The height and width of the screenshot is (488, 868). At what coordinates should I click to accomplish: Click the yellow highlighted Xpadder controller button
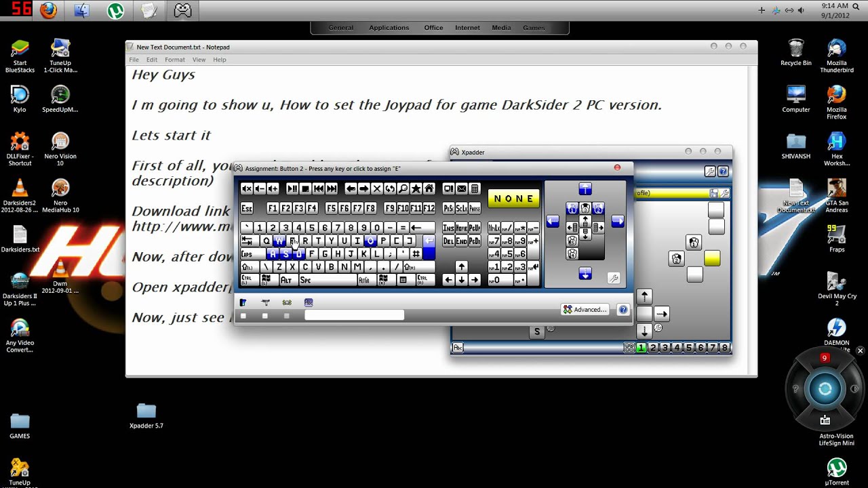click(x=712, y=258)
